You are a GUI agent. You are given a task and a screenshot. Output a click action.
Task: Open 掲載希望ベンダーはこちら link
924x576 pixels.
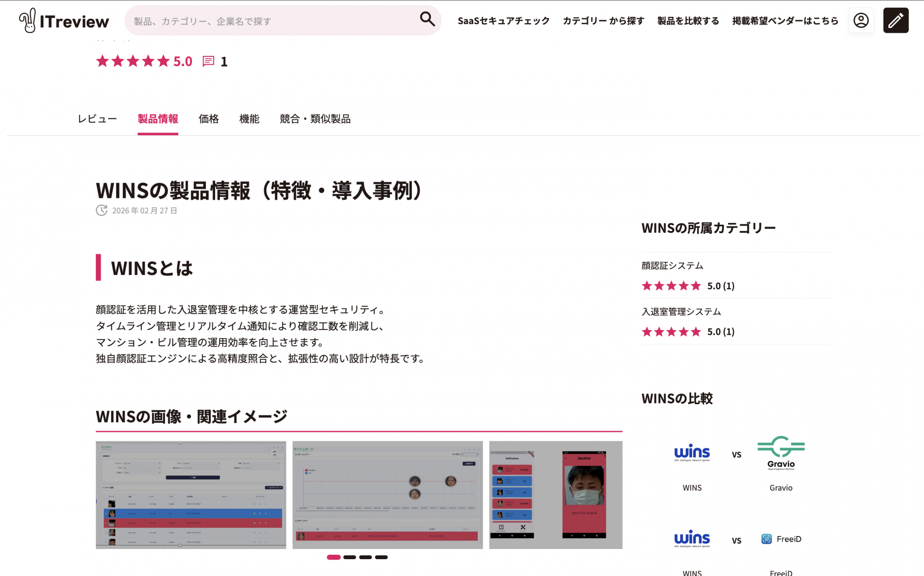pyautogui.click(x=785, y=21)
